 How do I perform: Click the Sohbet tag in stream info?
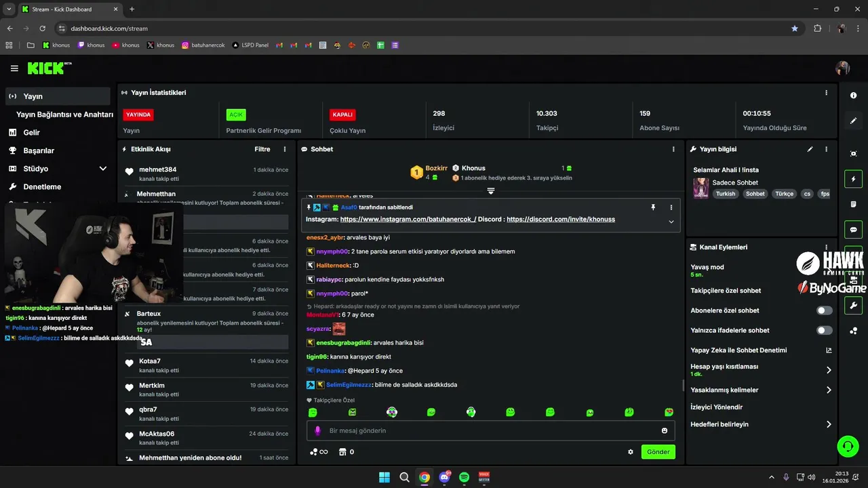[x=755, y=194]
